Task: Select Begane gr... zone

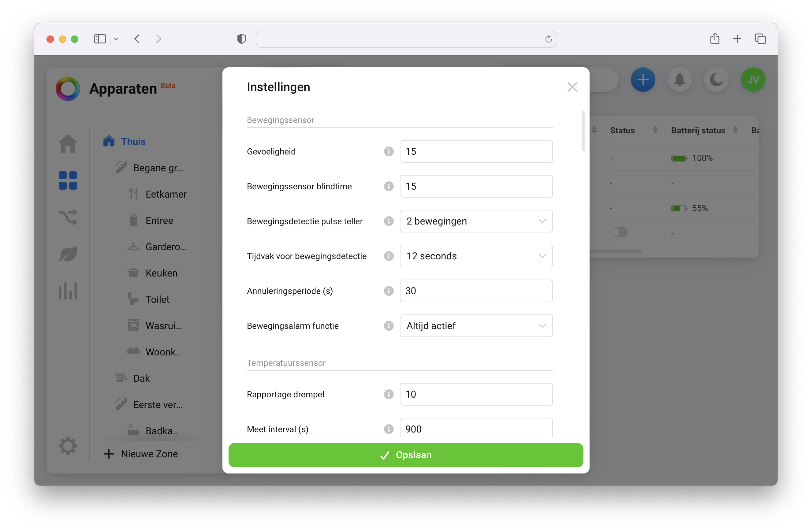Action: [149, 168]
